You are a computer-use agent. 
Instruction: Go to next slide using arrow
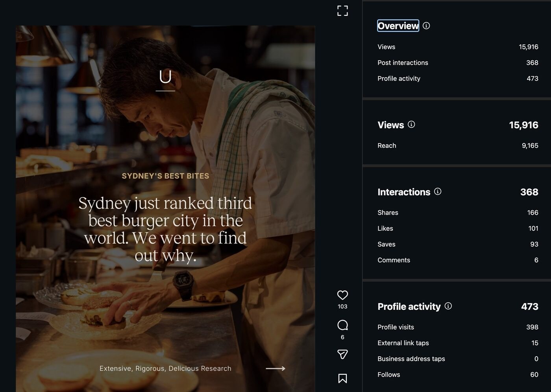point(275,368)
